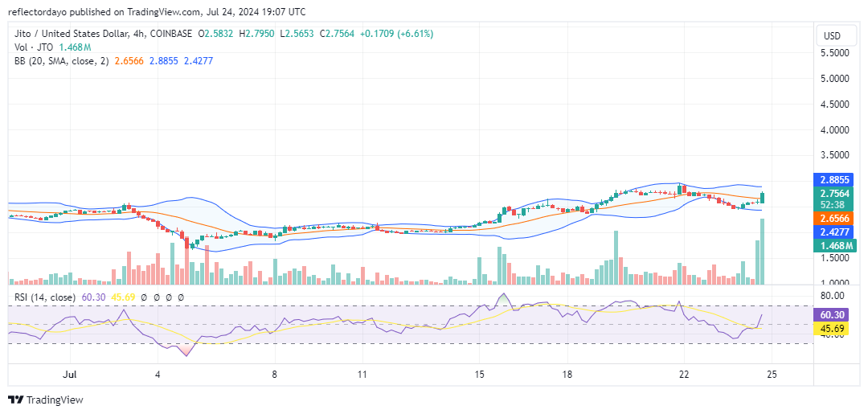
Task: Click the Vol · JTO indicator legend
Action: click(33, 47)
